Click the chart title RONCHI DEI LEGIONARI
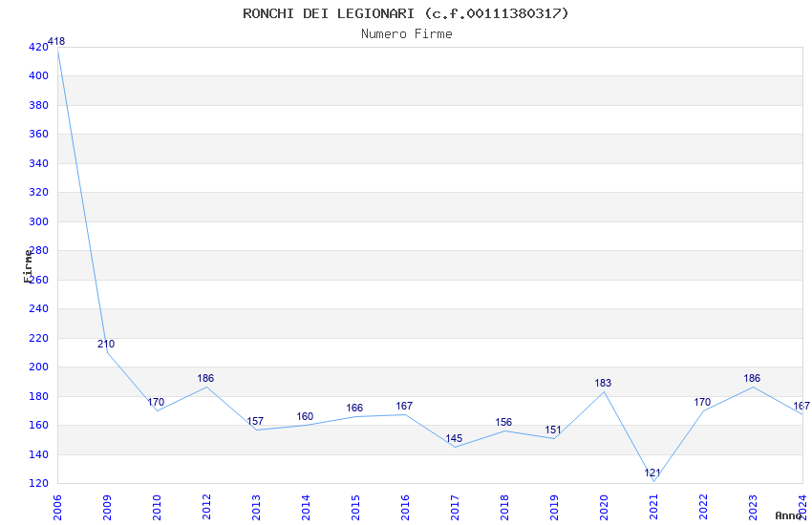The width and height of the screenshot is (812, 525). click(329, 13)
